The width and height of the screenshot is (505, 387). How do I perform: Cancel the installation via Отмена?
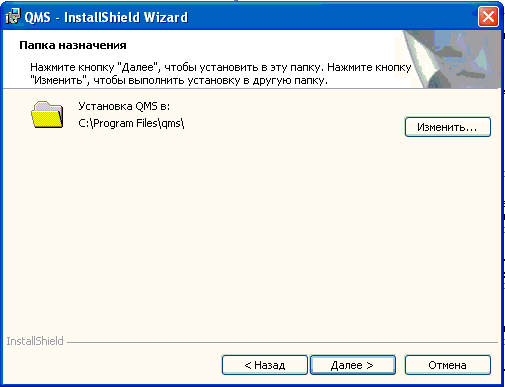click(x=448, y=365)
